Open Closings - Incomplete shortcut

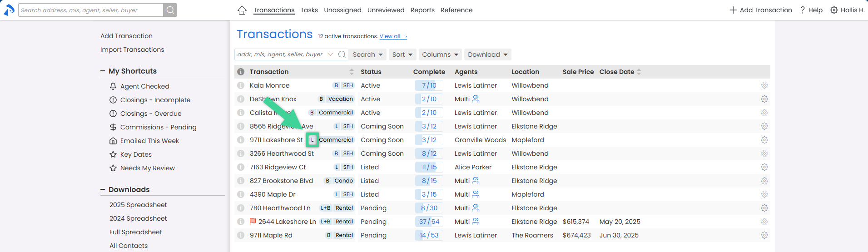[x=150, y=100]
